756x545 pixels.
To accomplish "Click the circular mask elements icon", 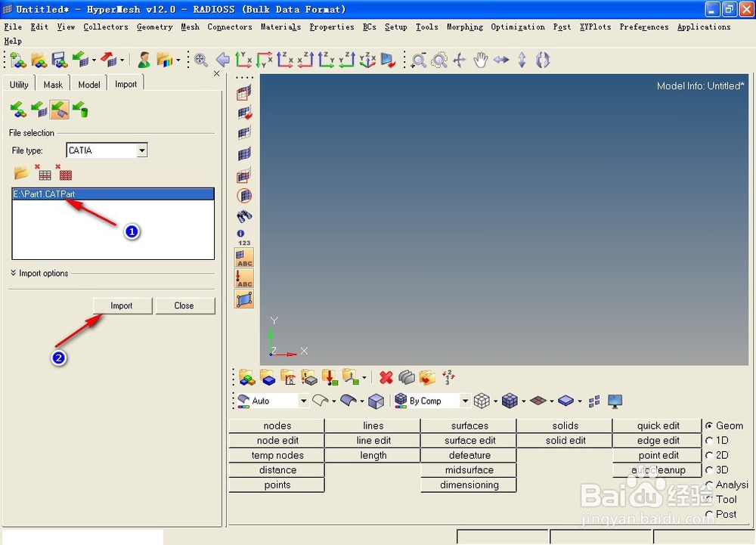I will click(244, 195).
